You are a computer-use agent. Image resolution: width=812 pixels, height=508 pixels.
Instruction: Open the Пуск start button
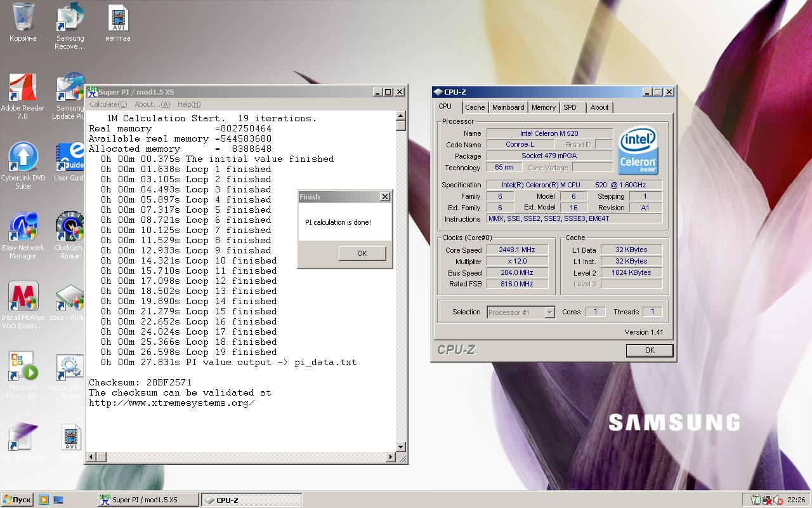point(17,500)
